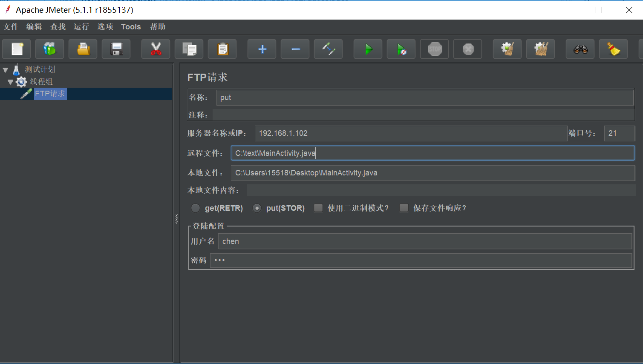Open the 查找 menu
The height and width of the screenshot is (364, 643).
point(58,27)
